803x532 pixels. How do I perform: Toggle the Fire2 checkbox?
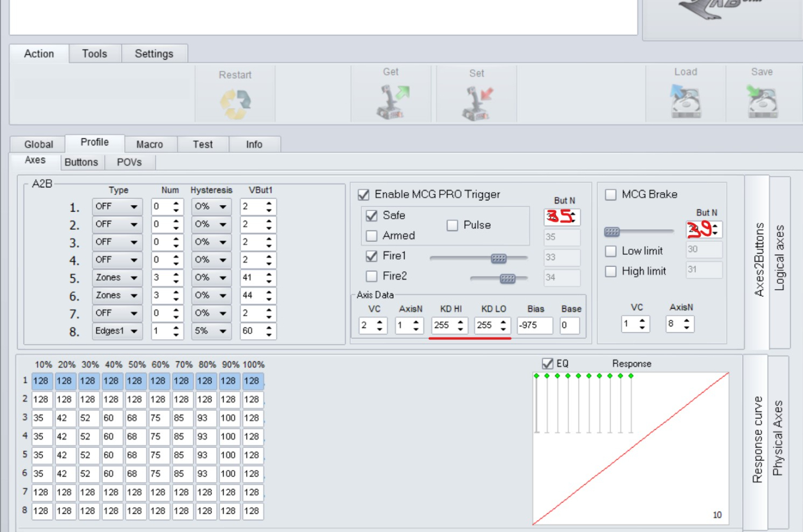click(372, 276)
